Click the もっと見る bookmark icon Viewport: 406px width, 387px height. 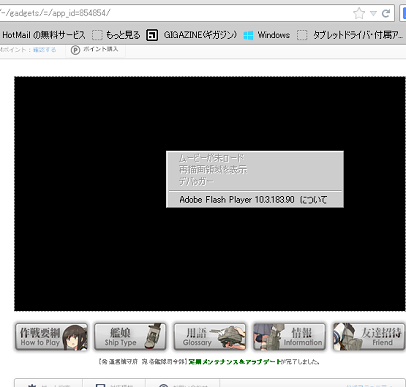click(97, 35)
